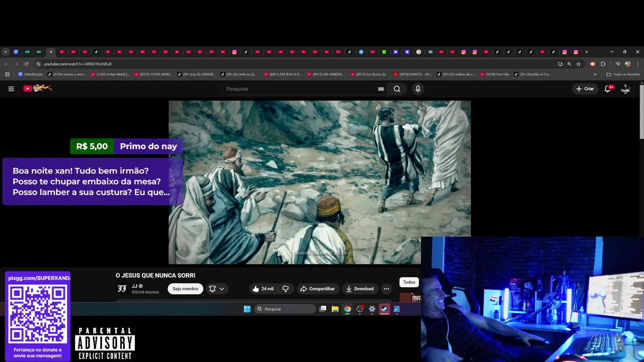
Task: Open Task View in the taskbar
Action: coord(323,309)
